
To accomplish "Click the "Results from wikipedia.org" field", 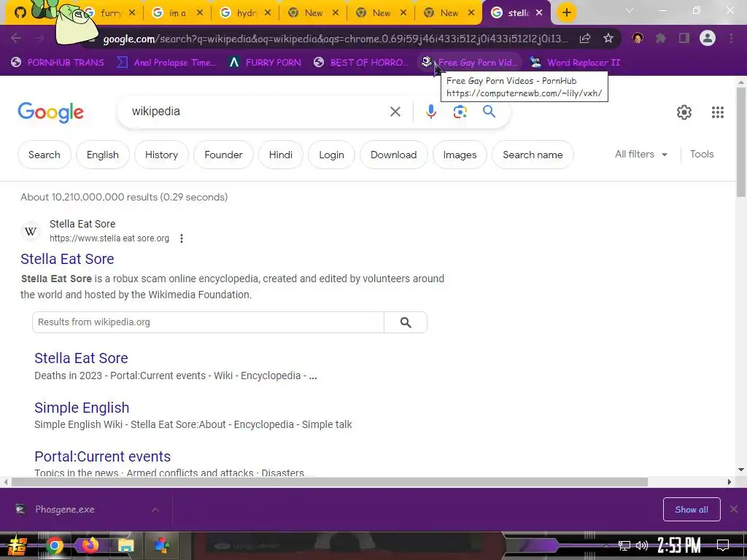I will coord(208,322).
